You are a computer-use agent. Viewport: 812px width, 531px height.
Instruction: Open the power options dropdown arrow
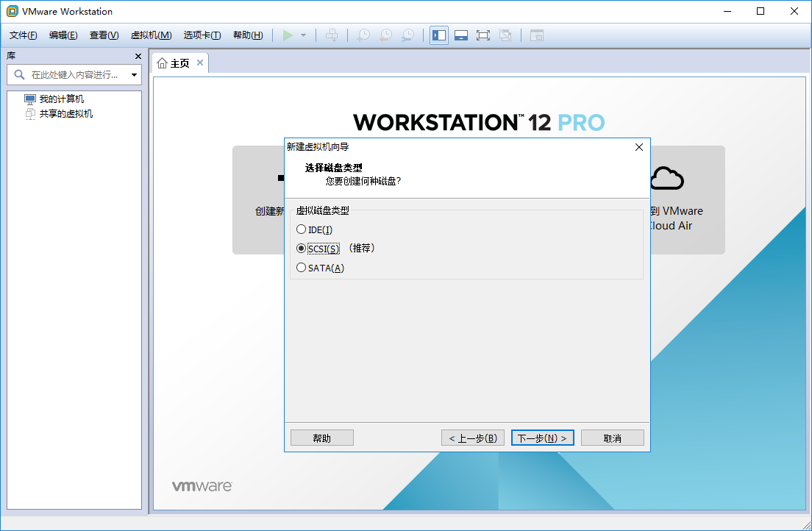304,35
